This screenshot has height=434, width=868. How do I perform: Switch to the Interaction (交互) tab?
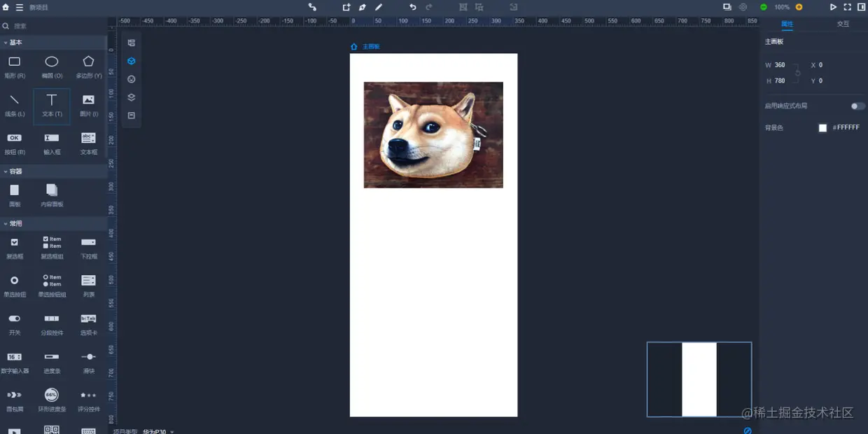(x=843, y=24)
